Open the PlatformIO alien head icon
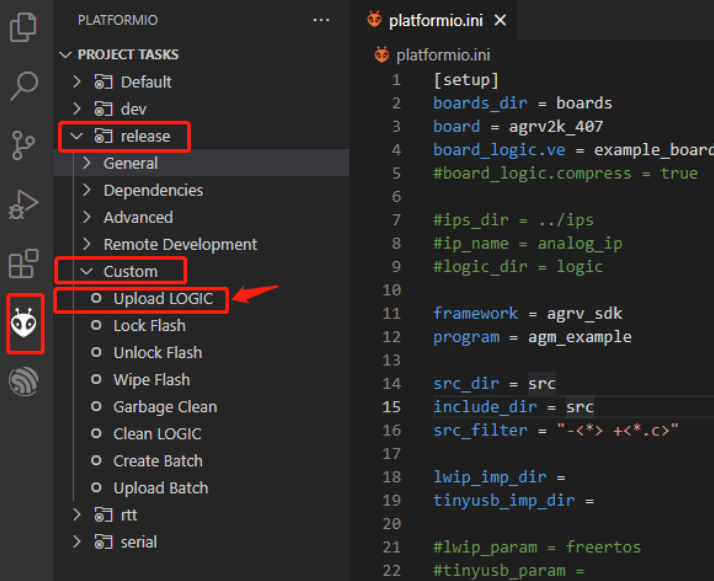714x581 pixels. pos(24,322)
